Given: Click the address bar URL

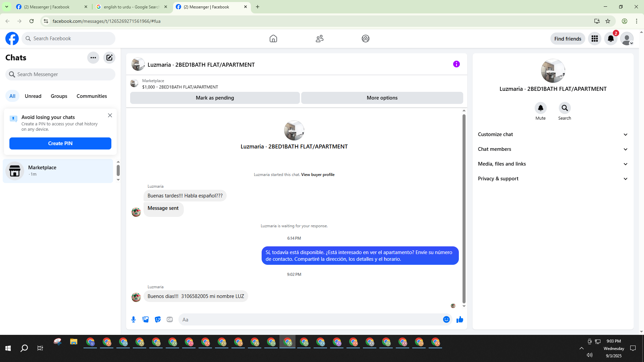Looking at the screenshot, I should pyautogui.click(x=106, y=21).
